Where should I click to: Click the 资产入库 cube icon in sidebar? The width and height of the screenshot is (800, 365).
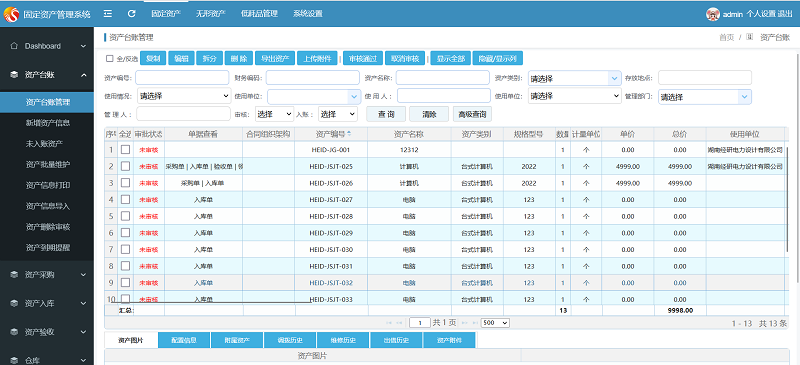[x=14, y=303]
